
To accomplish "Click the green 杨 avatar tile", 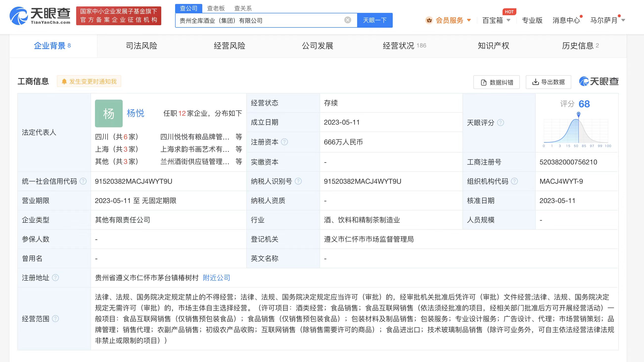I will click(x=109, y=113).
